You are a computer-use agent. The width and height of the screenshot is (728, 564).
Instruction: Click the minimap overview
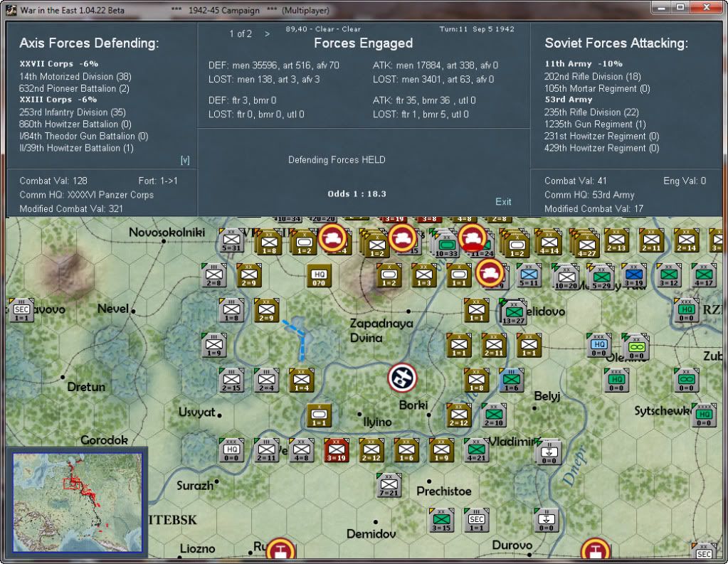click(x=77, y=502)
